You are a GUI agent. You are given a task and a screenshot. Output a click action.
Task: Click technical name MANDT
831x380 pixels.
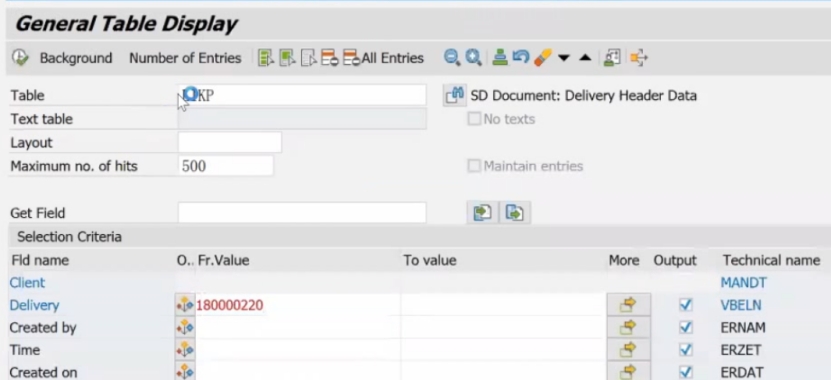(743, 282)
